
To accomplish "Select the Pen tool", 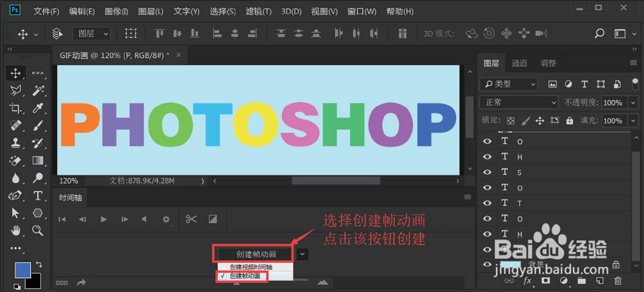I will [16, 195].
